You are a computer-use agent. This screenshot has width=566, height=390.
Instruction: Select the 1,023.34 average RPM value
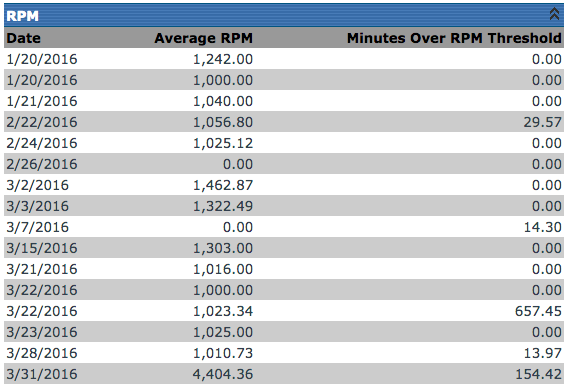(223, 311)
